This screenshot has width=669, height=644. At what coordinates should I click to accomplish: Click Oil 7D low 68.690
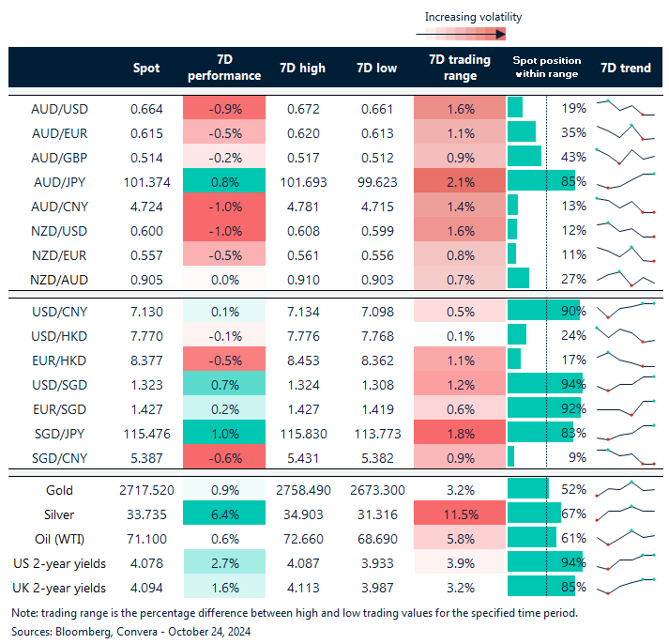(377, 539)
